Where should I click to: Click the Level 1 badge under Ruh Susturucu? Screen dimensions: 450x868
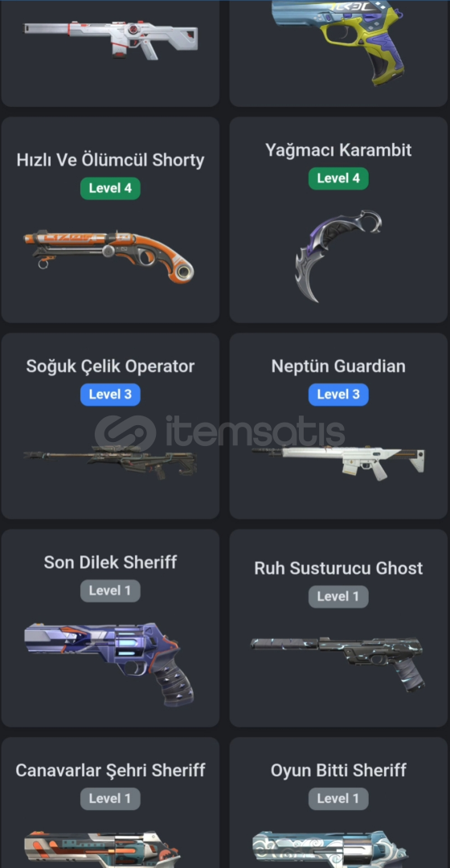point(338,596)
